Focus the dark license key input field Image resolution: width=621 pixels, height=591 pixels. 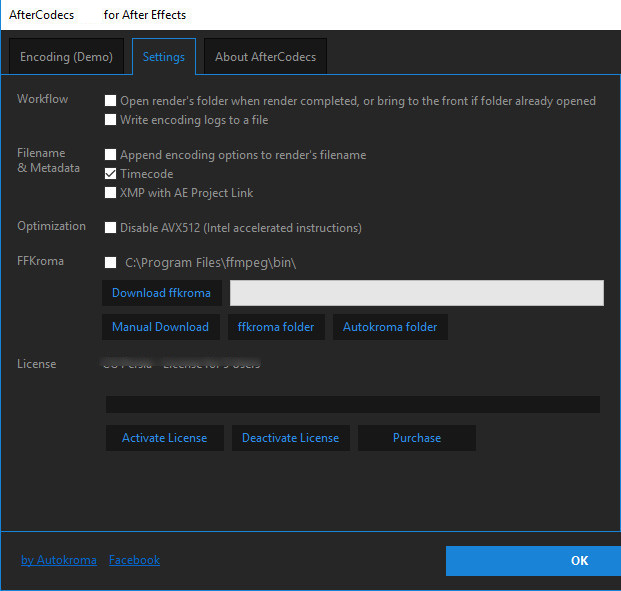pyautogui.click(x=352, y=404)
